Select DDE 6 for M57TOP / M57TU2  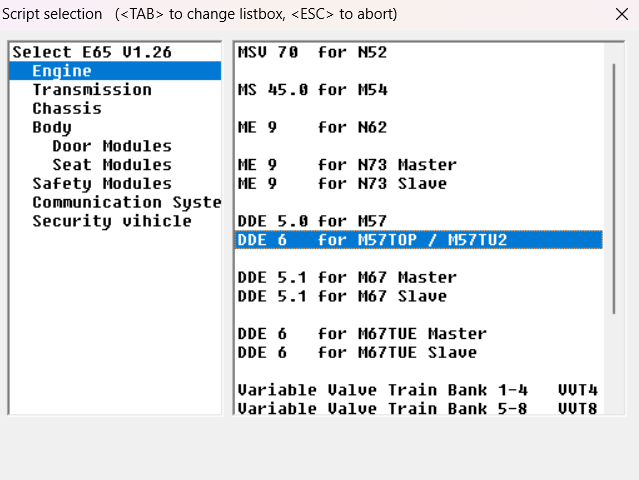tap(419, 240)
